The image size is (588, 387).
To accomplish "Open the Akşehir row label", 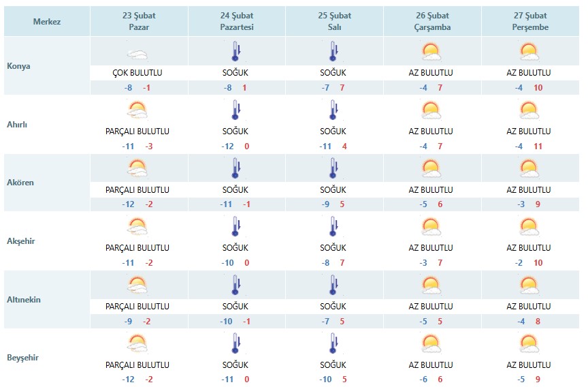I will point(20,241).
